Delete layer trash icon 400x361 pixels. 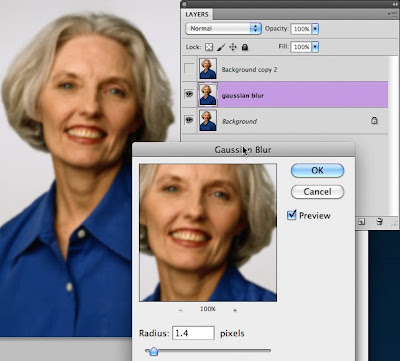click(379, 221)
